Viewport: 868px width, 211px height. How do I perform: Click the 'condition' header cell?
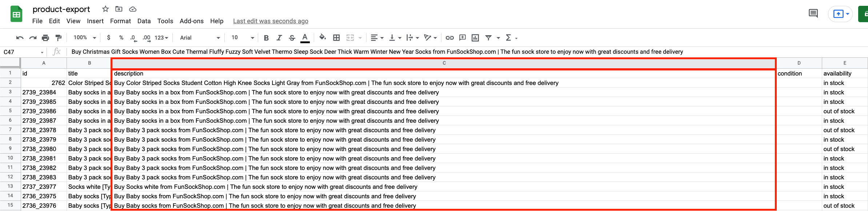[x=799, y=73]
